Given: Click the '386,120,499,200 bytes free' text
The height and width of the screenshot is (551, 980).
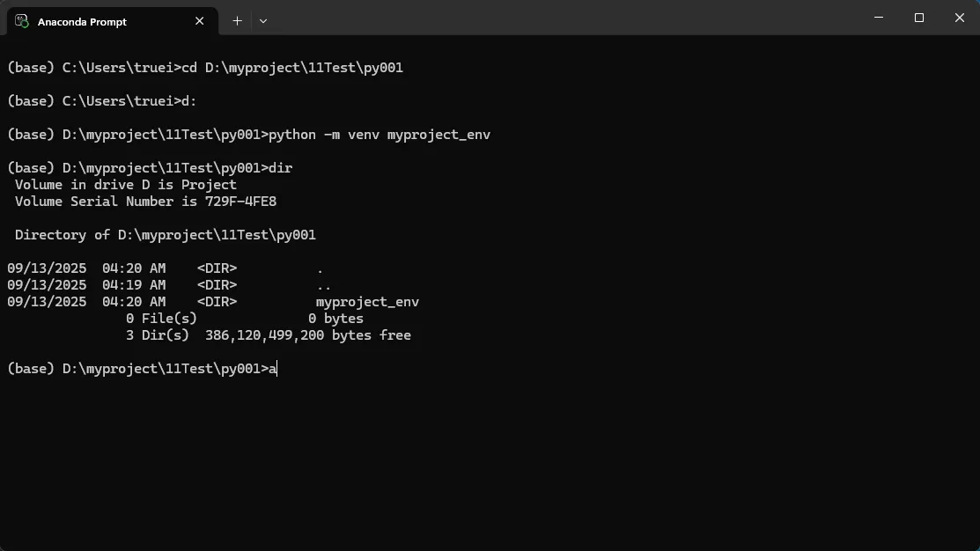Looking at the screenshot, I should (x=307, y=335).
